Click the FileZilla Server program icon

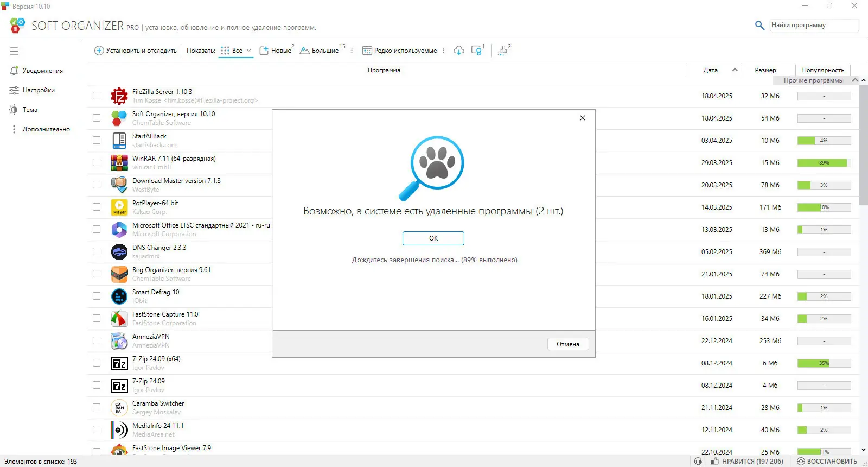(119, 96)
